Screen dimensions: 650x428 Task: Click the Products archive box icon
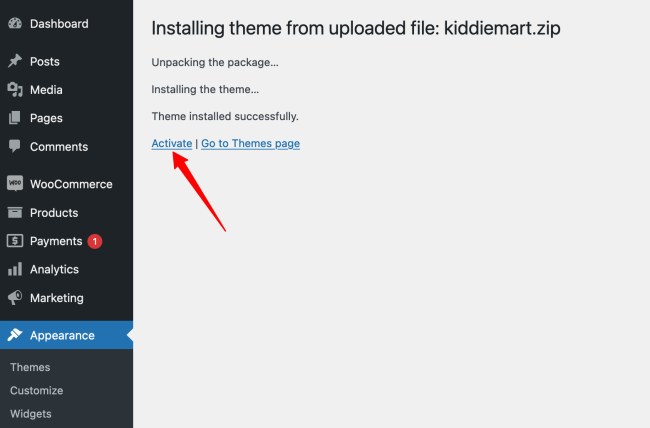[x=15, y=212]
